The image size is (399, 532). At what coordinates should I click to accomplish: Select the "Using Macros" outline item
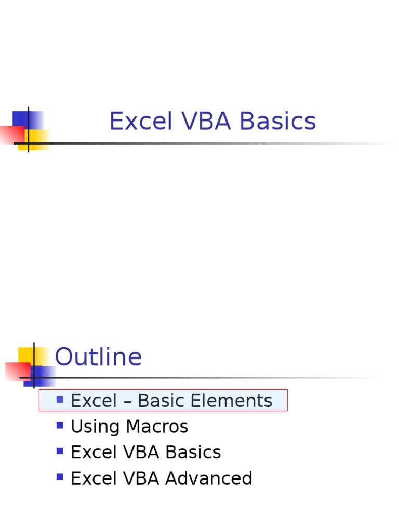coord(129,427)
